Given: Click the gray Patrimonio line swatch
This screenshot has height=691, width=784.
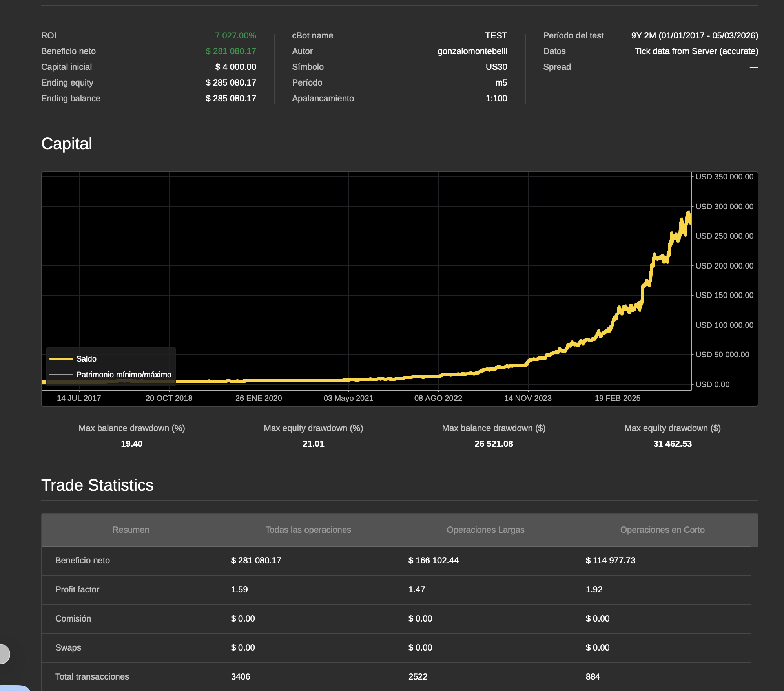Looking at the screenshot, I should pos(61,375).
